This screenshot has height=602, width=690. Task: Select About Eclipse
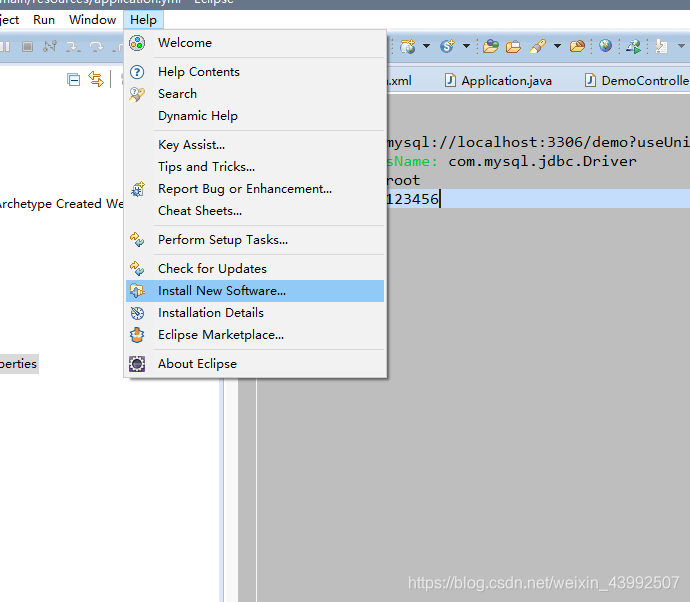pos(255,364)
